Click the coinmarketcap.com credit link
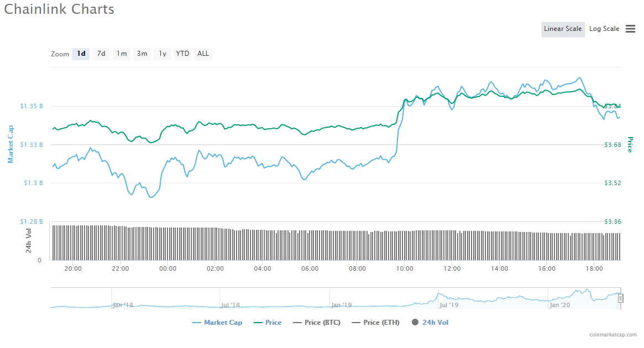The width and height of the screenshot is (644, 348). click(613, 335)
